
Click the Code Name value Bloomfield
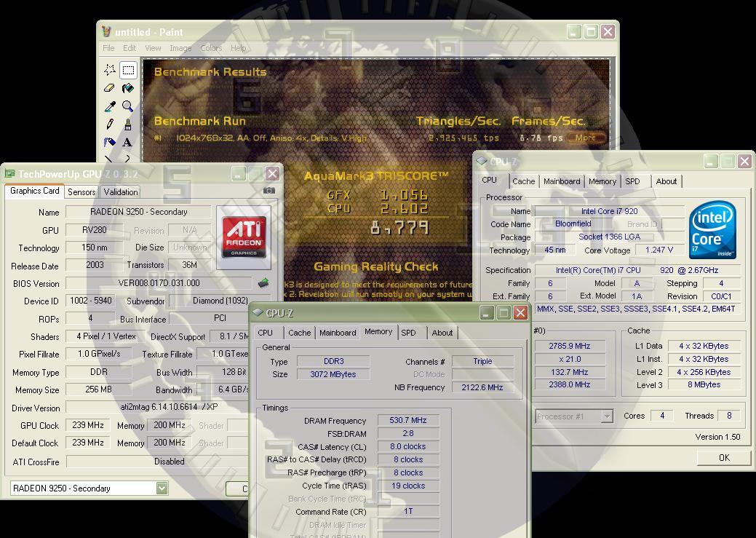coord(573,224)
